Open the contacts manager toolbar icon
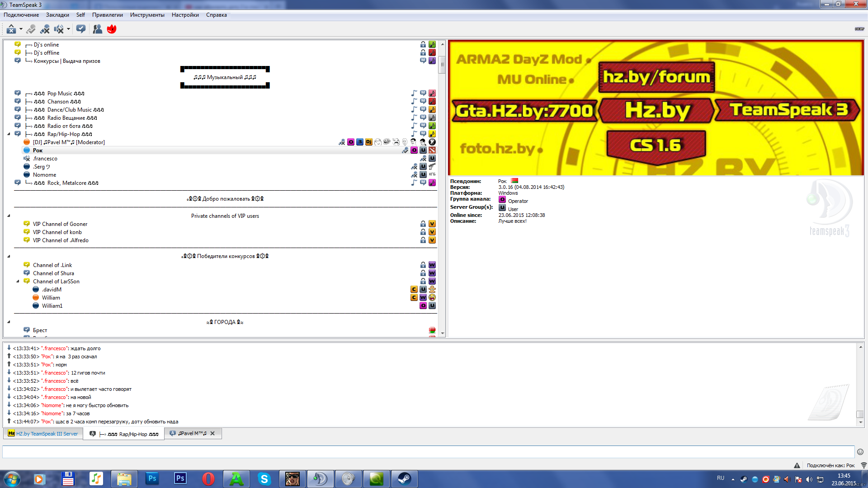This screenshot has width=868, height=488. tap(97, 29)
